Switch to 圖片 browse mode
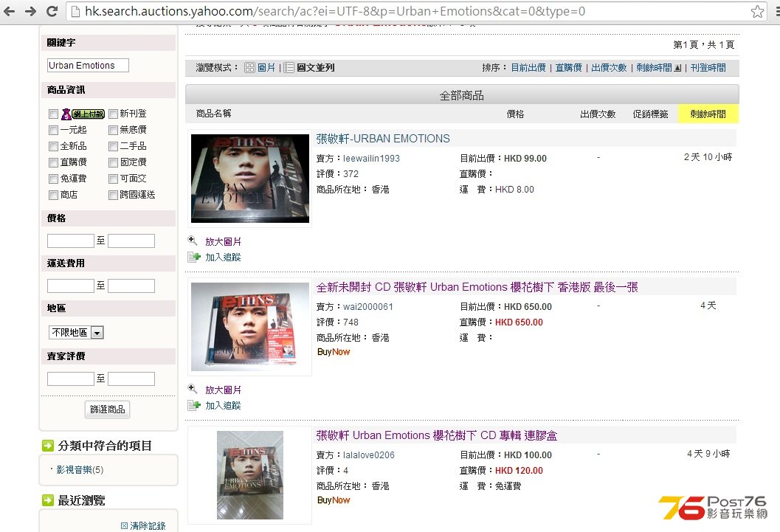The height and width of the screenshot is (532, 780). coord(266,68)
